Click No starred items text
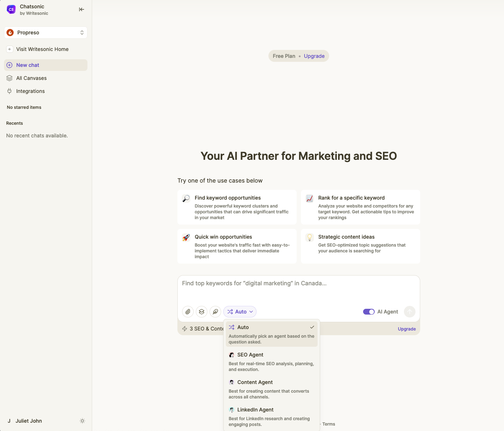Image resolution: width=504 pixels, height=431 pixels. pyautogui.click(x=24, y=107)
